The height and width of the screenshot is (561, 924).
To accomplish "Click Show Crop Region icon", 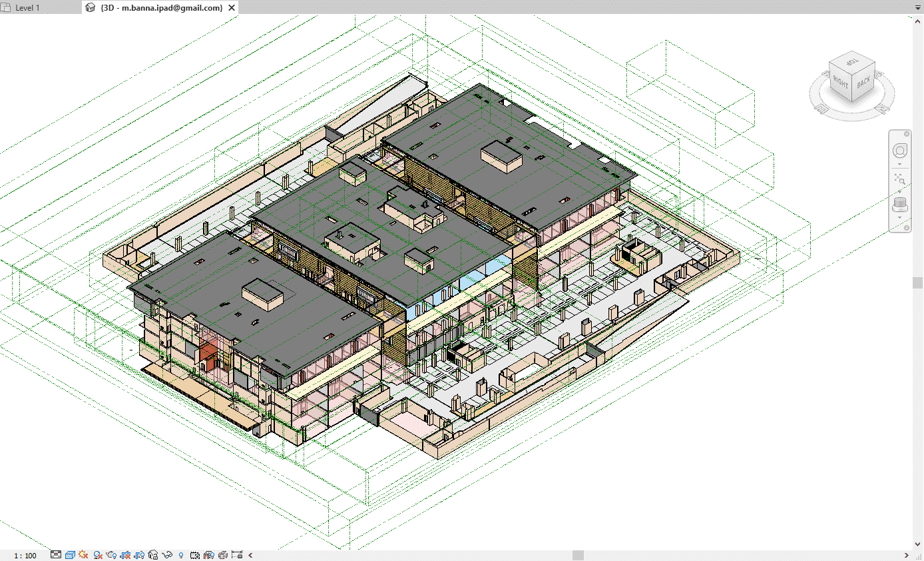I will tap(139, 555).
